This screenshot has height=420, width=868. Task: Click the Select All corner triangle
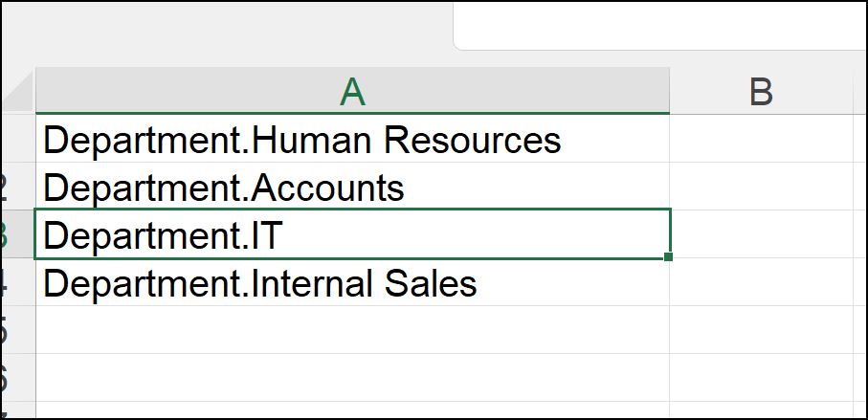(19, 95)
